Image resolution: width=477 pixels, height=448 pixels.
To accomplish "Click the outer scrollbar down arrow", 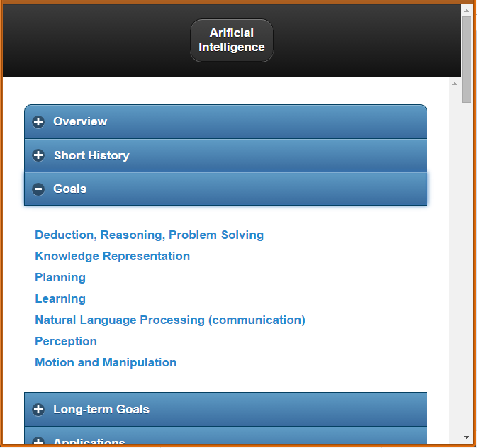I will click(x=466, y=437).
